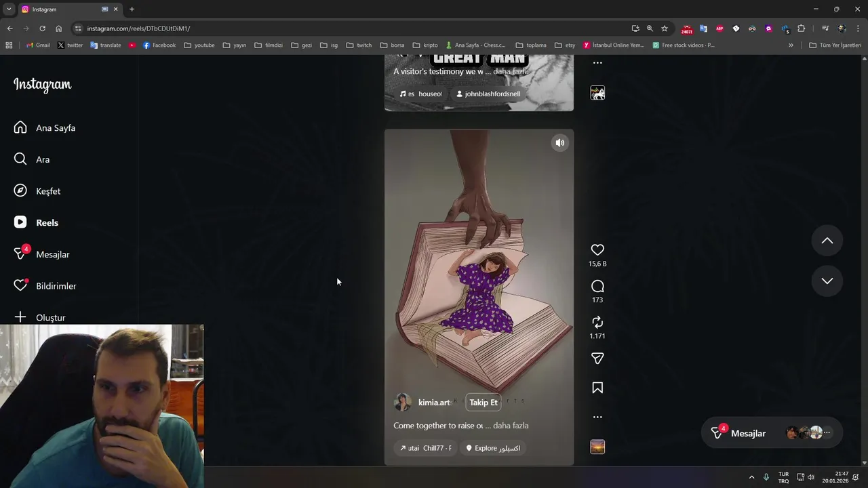Click Takip Et to follow kimia.art

coord(484,403)
